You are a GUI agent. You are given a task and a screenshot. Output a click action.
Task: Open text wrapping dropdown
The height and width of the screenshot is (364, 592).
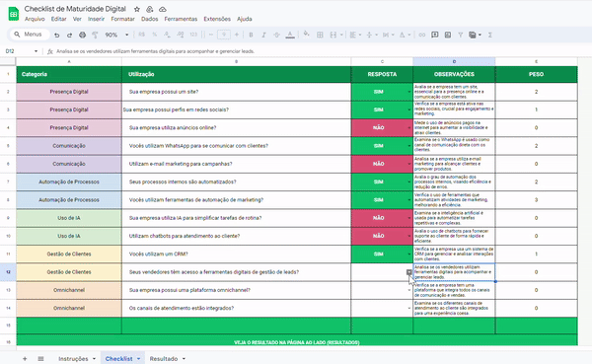388,35
